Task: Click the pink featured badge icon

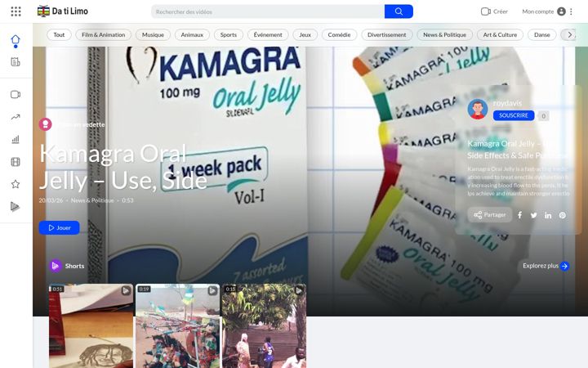Action: point(46,124)
